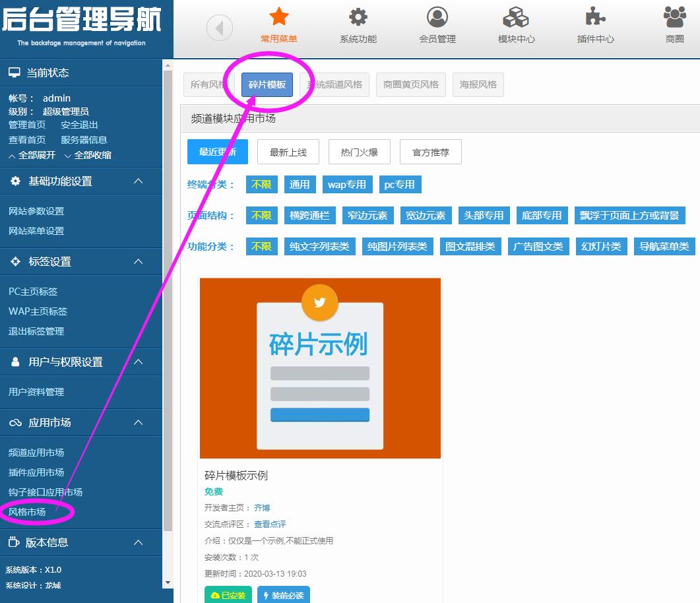Select the 幻灯片类 function filter
Image resolution: width=700 pixels, height=603 pixels.
601,246
